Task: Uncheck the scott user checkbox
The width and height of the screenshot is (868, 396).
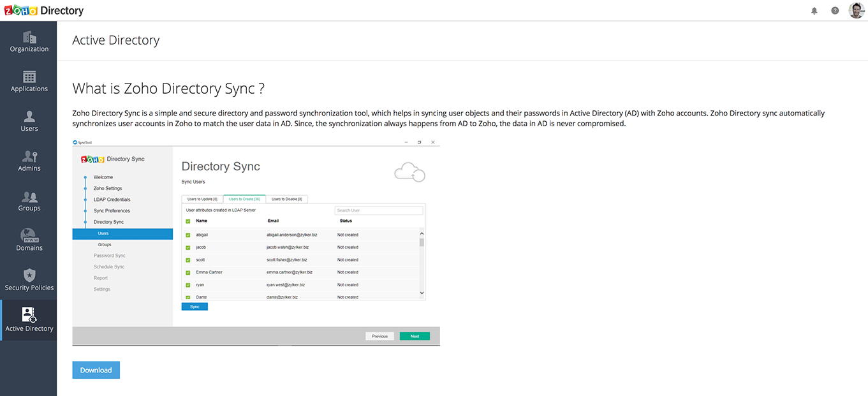Action: [x=188, y=260]
